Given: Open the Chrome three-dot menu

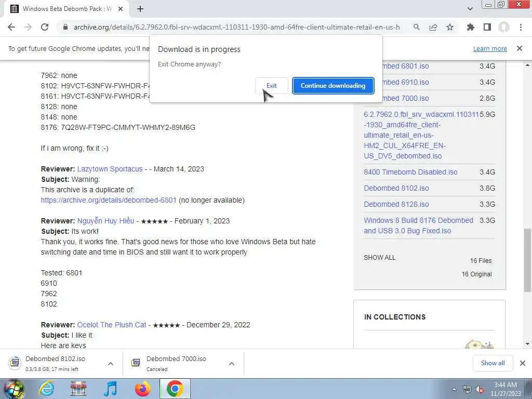Looking at the screenshot, I should click(x=521, y=27).
